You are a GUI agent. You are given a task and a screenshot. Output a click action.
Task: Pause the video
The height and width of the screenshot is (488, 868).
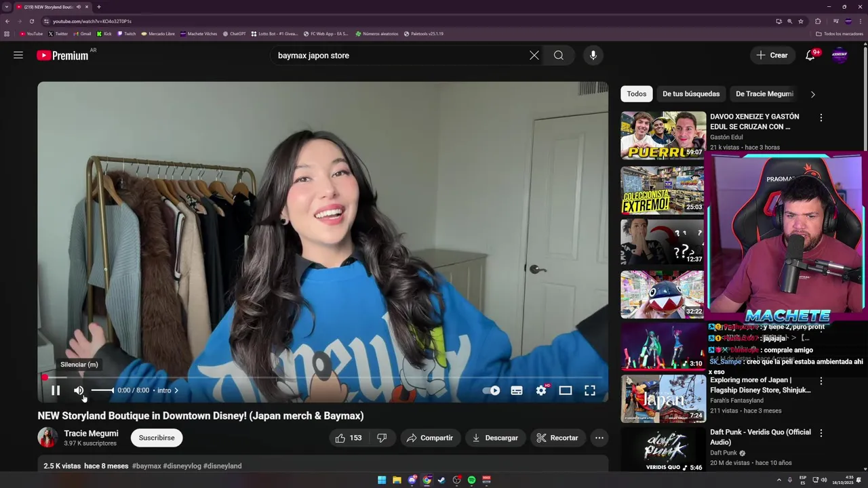56,390
